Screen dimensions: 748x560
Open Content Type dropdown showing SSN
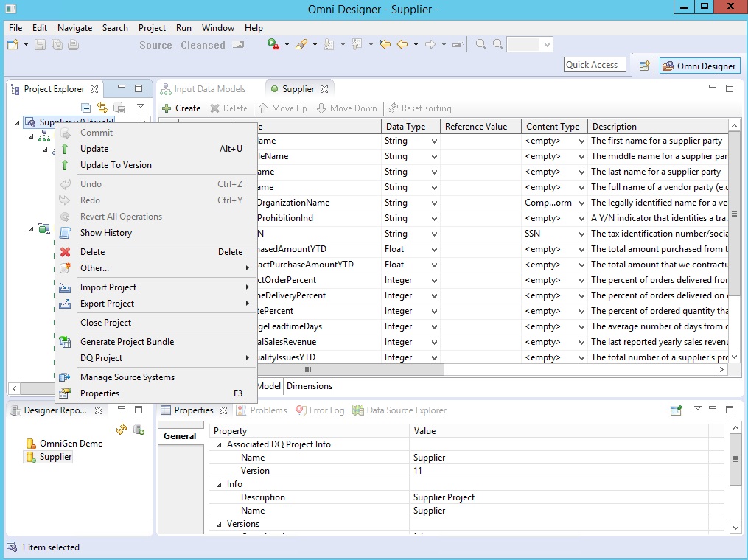[581, 234]
